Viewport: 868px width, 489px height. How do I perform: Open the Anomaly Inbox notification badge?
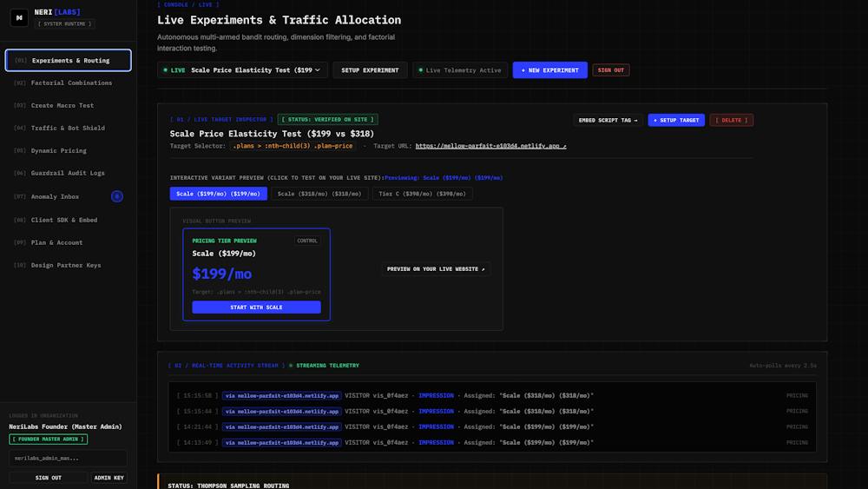[117, 196]
